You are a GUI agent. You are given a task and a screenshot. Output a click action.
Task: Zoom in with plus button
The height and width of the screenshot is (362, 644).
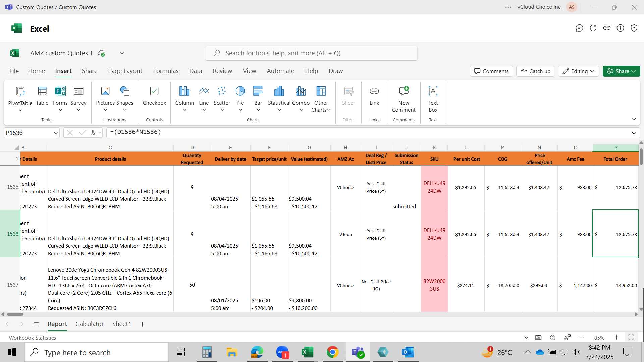(x=616, y=337)
